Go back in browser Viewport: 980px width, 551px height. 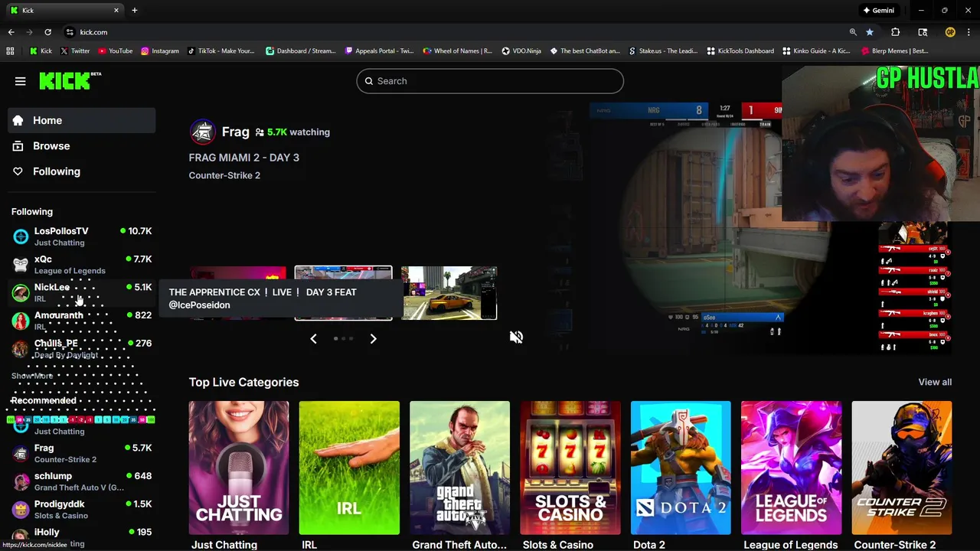(11, 32)
